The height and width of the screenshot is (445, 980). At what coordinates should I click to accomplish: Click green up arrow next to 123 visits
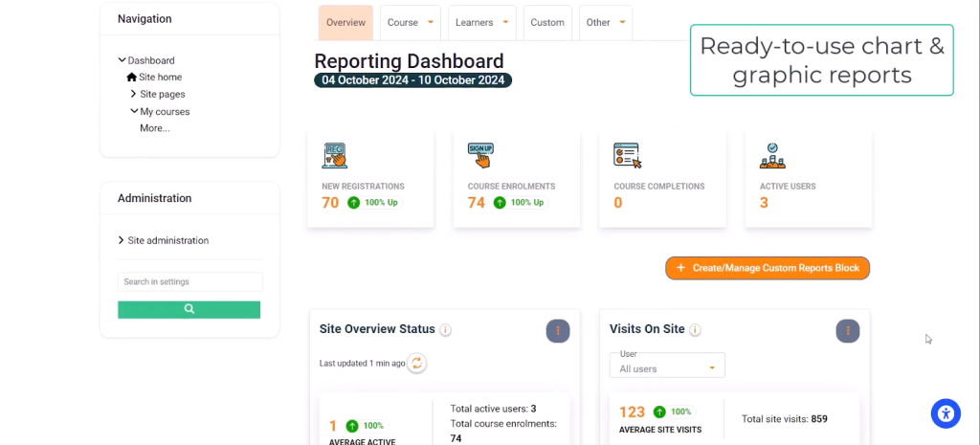coord(659,412)
